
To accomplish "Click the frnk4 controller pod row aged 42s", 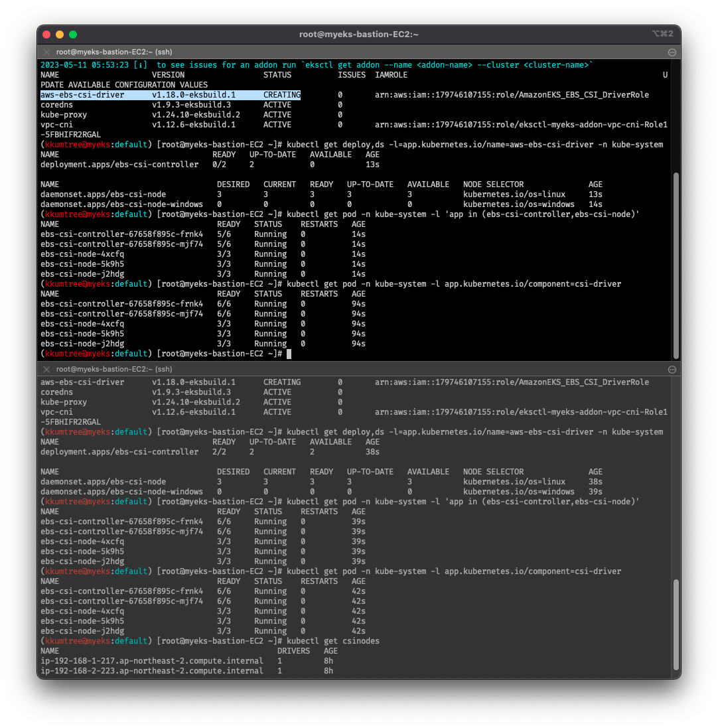I will click(203, 591).
